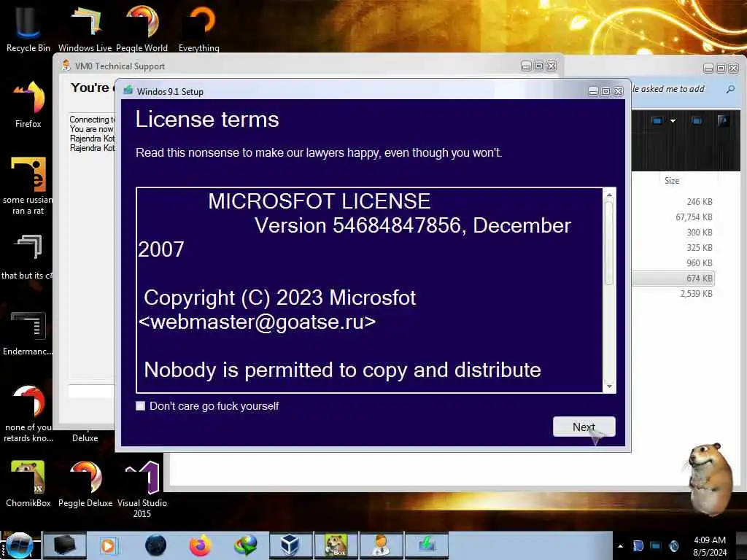
Task: Open the media player taskbar icon
Action: [108, 545]
